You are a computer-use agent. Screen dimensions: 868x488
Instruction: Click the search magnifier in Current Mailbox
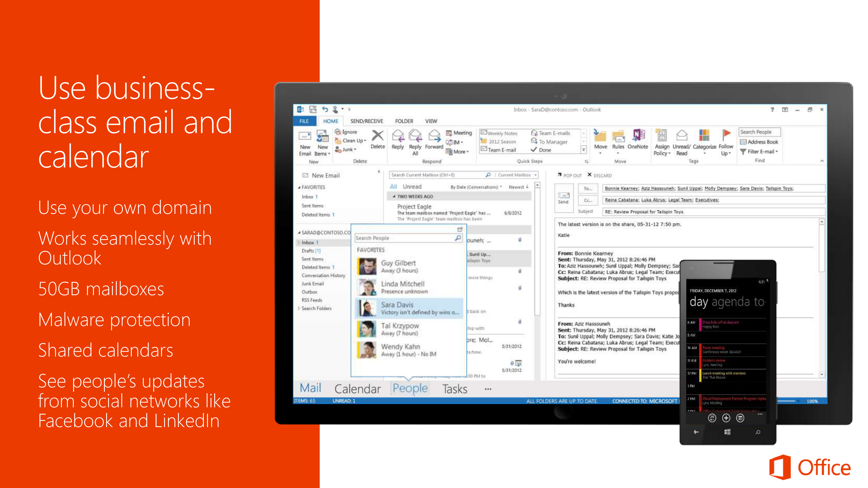[x=488, y=175]
